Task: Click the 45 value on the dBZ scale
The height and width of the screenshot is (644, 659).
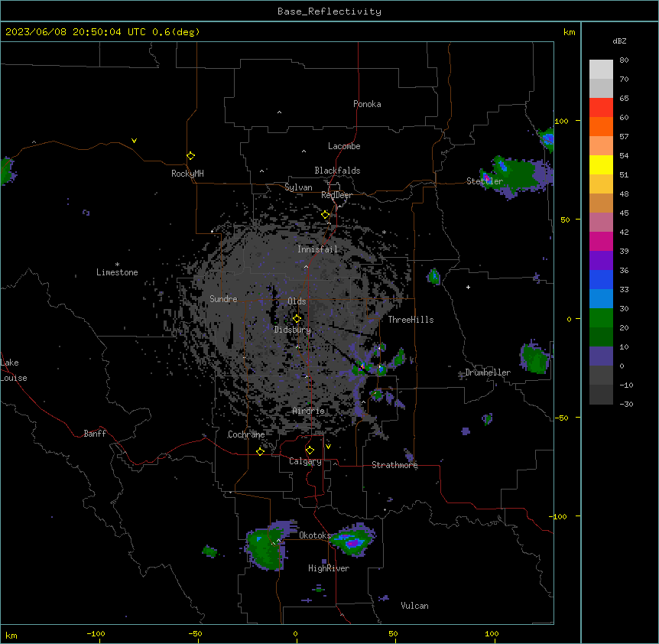Action: [624, 213]
